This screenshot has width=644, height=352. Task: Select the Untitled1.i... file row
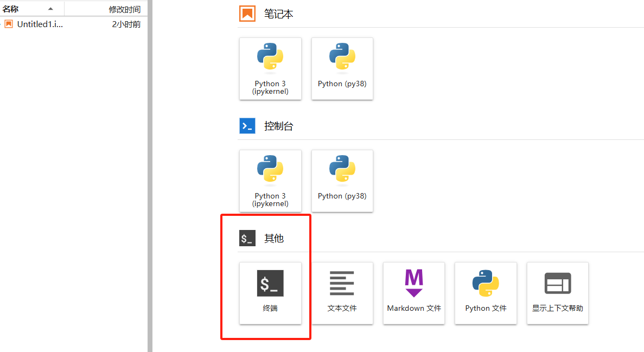74,24
